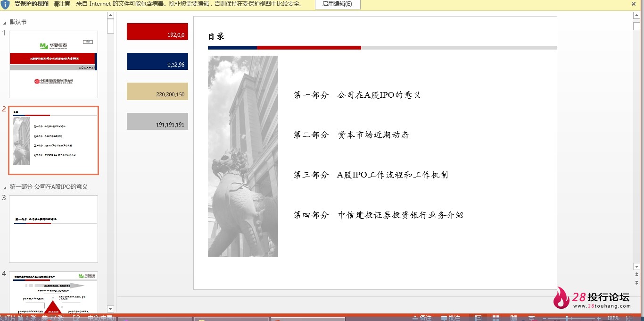Select the gray 191,191,191 color box
The height and width of the screenshot is (321, 644).
tap(157, 121)
